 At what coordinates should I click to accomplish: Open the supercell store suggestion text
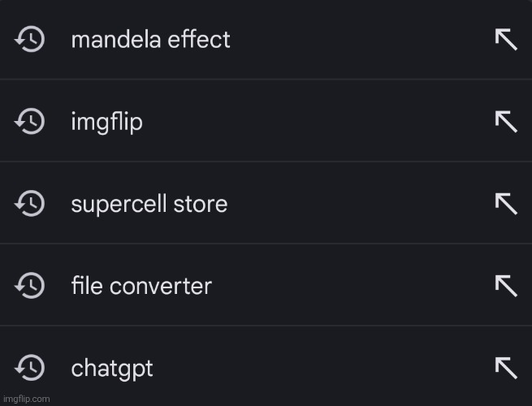pyautogui.click(x=149, y=203)
